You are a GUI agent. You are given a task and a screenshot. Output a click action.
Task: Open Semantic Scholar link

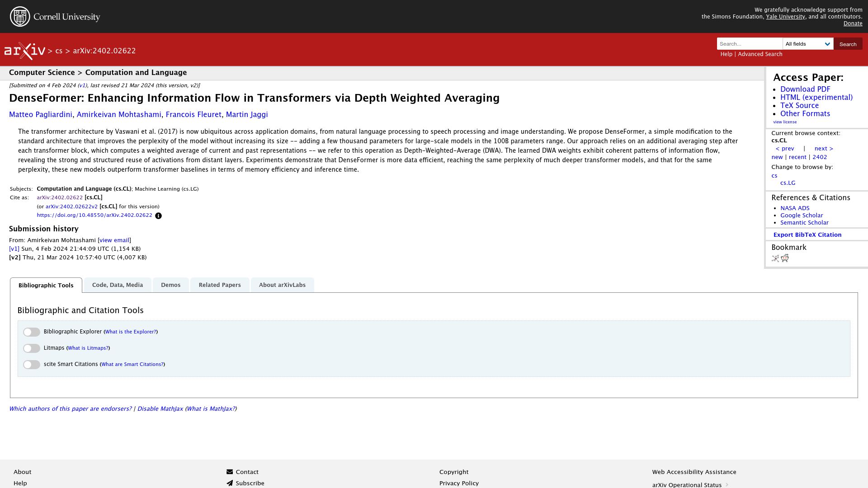pyautogui.click(x=804, y=223)
